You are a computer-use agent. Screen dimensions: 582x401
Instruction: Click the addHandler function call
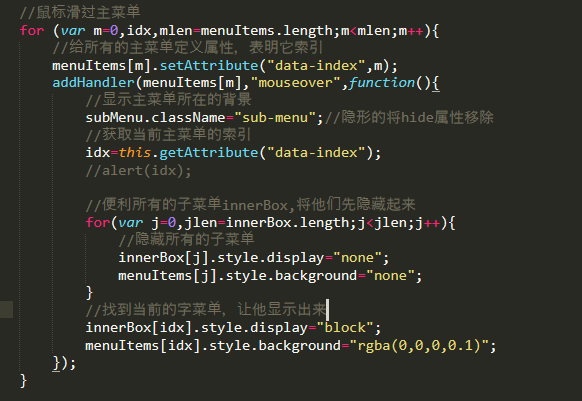coord(93,82)
